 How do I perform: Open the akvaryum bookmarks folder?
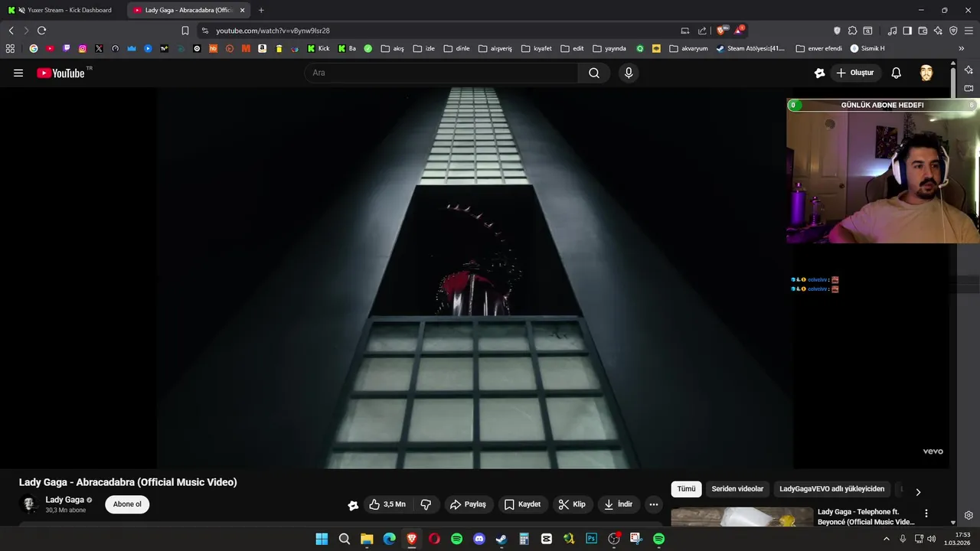pos(688,48)
